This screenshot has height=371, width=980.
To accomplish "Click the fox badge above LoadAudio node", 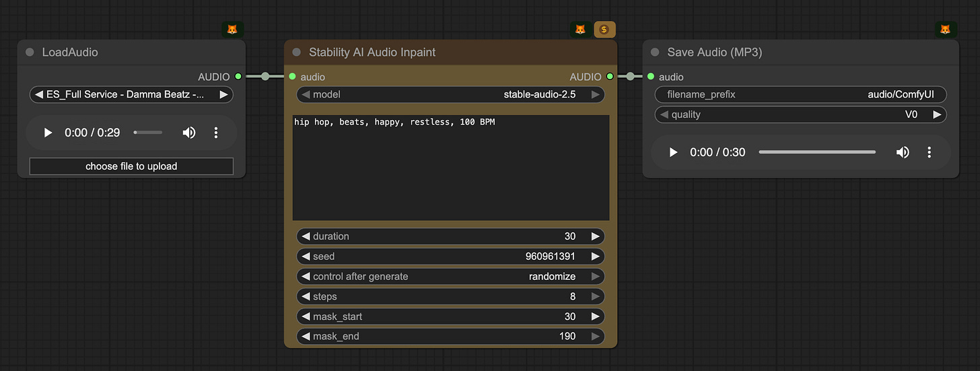I will [x=232, y=30].
